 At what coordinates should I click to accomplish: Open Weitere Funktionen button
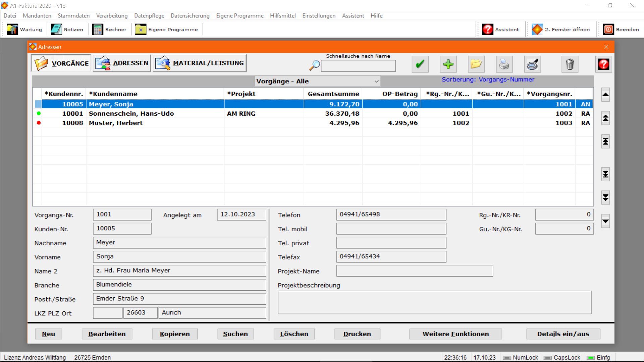455,334
